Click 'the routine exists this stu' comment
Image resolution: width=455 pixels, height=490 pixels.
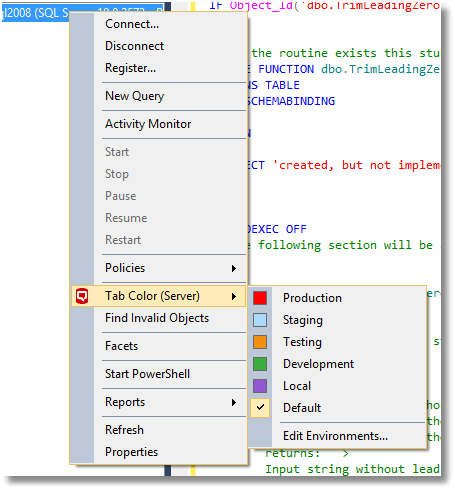point(346,53)
